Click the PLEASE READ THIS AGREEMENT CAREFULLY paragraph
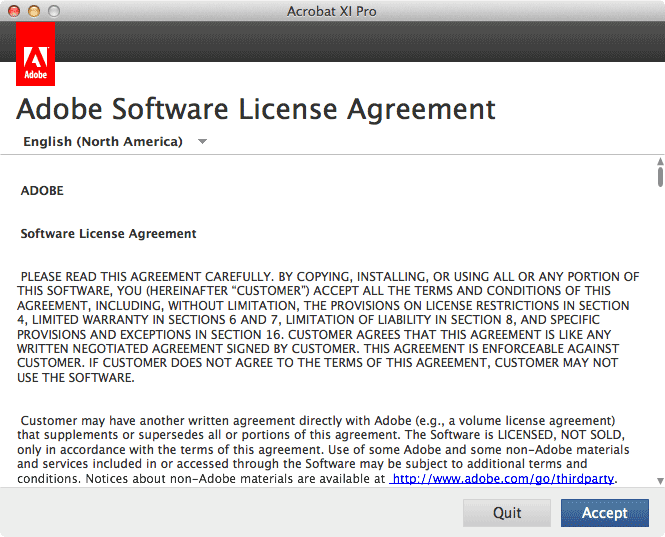This screenshot has width=665, height=537. 328,327
